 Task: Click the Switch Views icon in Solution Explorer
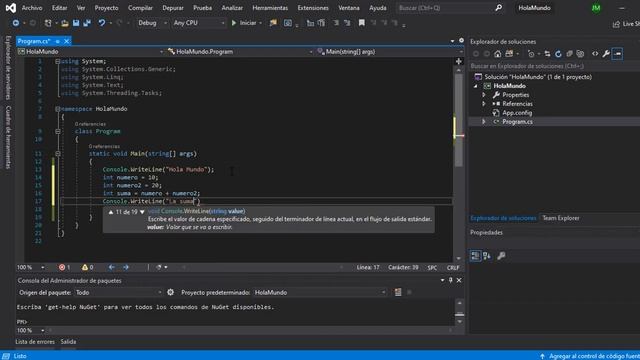point(509,54)
